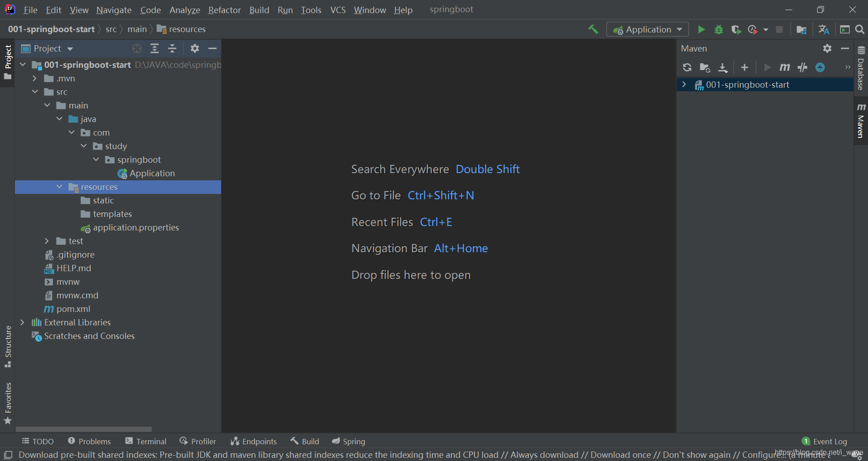Screen dimensions: 868x461
Task: Toggle the Favorites side tool button
Action: tap(8, 403)
